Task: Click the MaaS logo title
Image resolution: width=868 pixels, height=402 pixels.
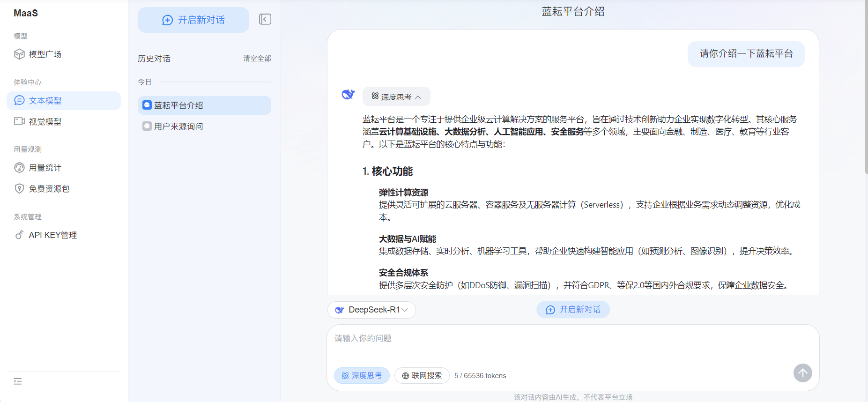Action: click(x=26, y=13)
